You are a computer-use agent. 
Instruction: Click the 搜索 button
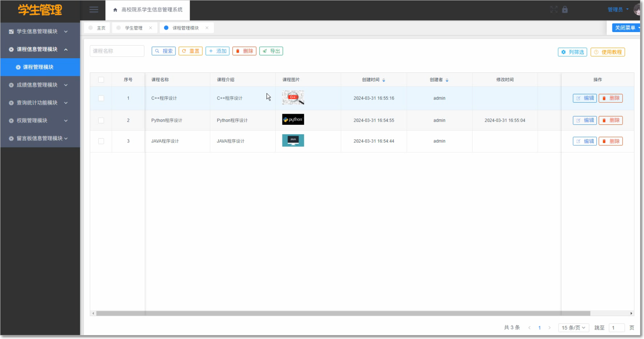tap(164, 51)
